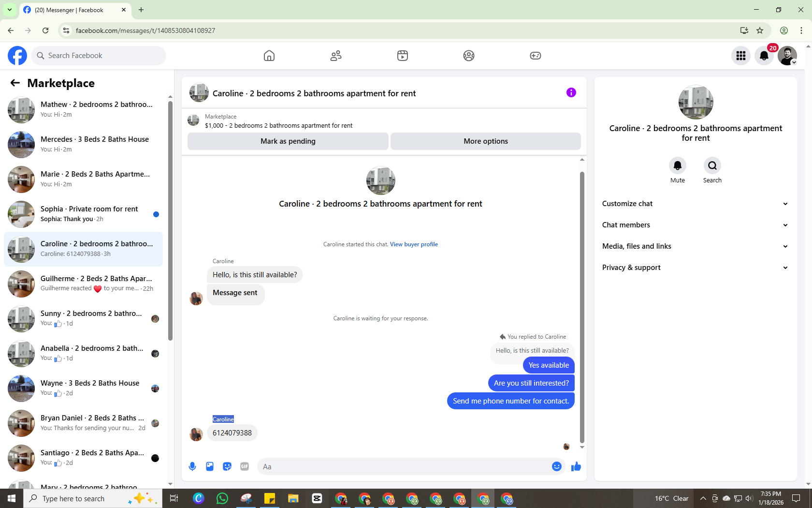Open Marie 2 Beds 2 Baths chat
Screen dimensions: 812x508
pyautogui.click(x=83, y=179)
